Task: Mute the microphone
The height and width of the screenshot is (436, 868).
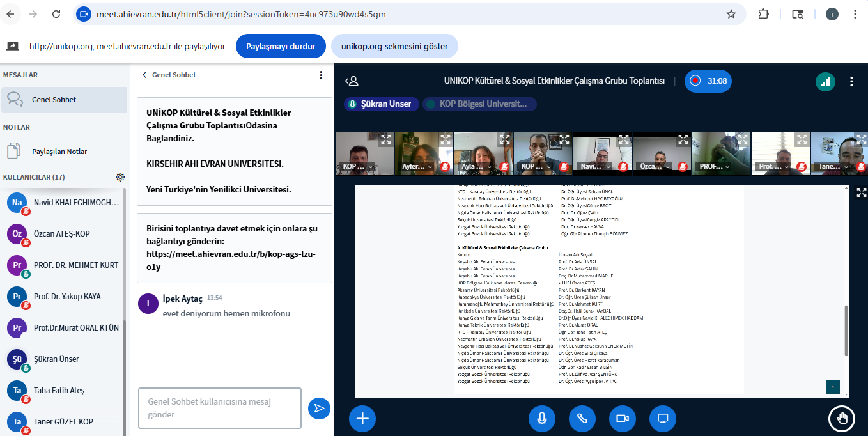Action: point(541,418)
